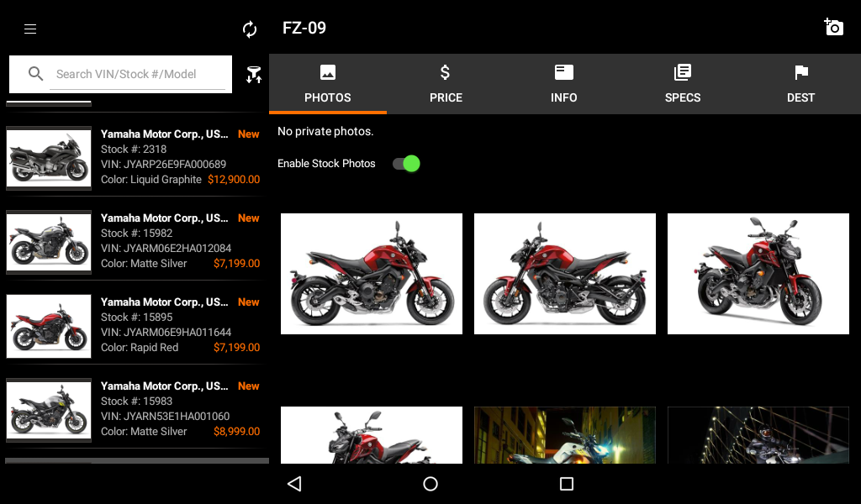
Task: Focus the Search VIN/Stock #/Model field
Action: tap(137, 74)
